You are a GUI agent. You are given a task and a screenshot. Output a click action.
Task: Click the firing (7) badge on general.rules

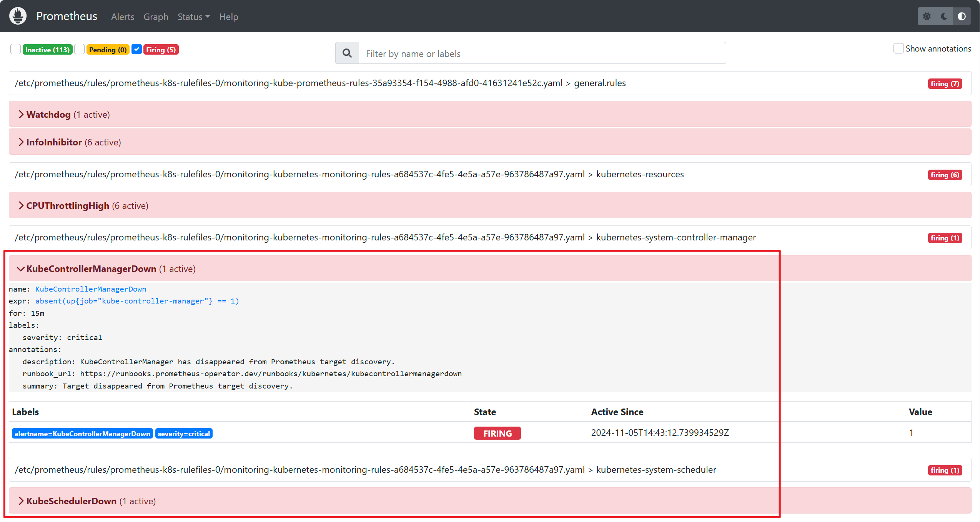945,84
